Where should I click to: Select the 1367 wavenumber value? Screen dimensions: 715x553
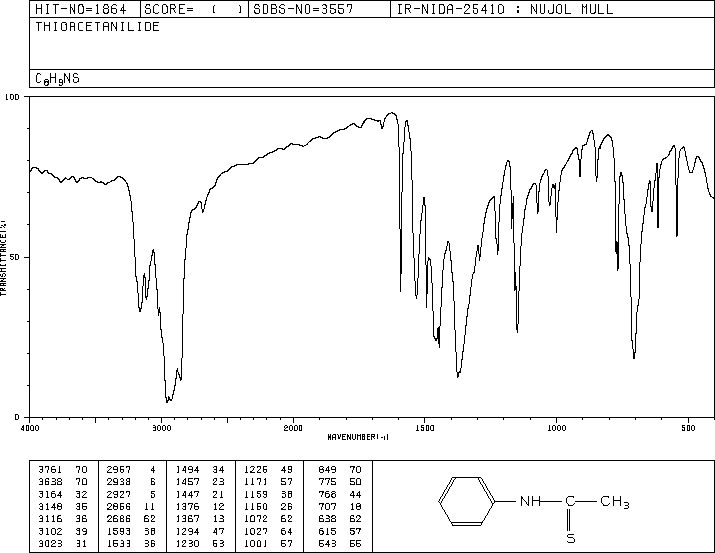coord(187,519)
